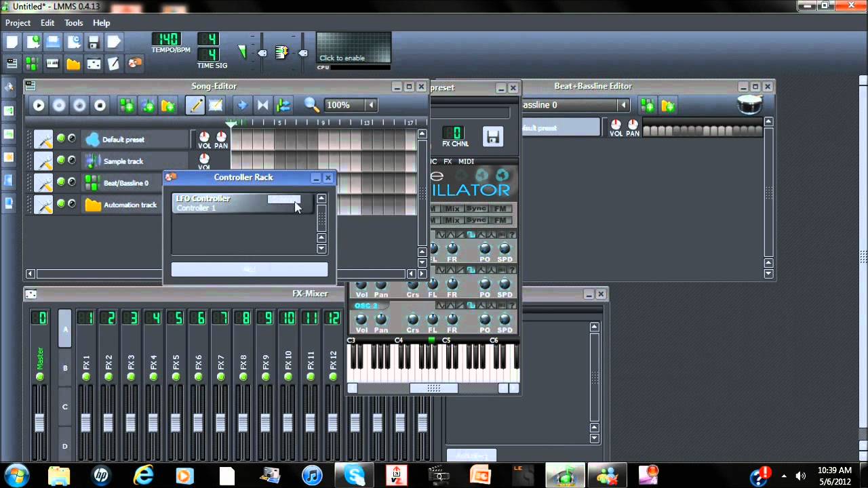Click the zoom magnifier icon in Song-Editor
The image size is (868, 488).
(x=311, y=105)
